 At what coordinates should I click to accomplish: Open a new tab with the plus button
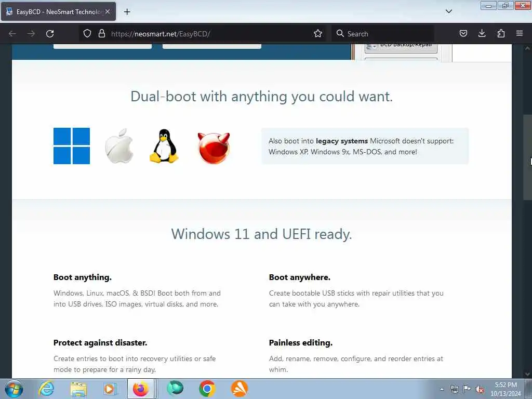(x=127, y=12)
